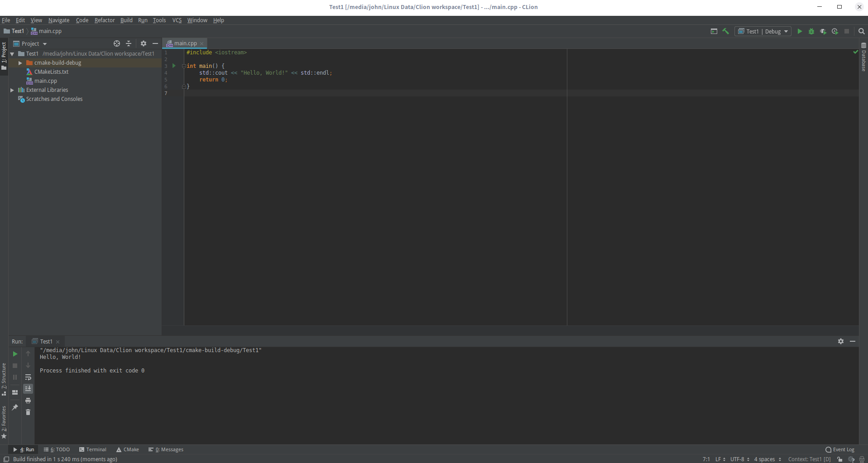Expand External Libraries node
The image size is (868, 463).
click(12, 90)
